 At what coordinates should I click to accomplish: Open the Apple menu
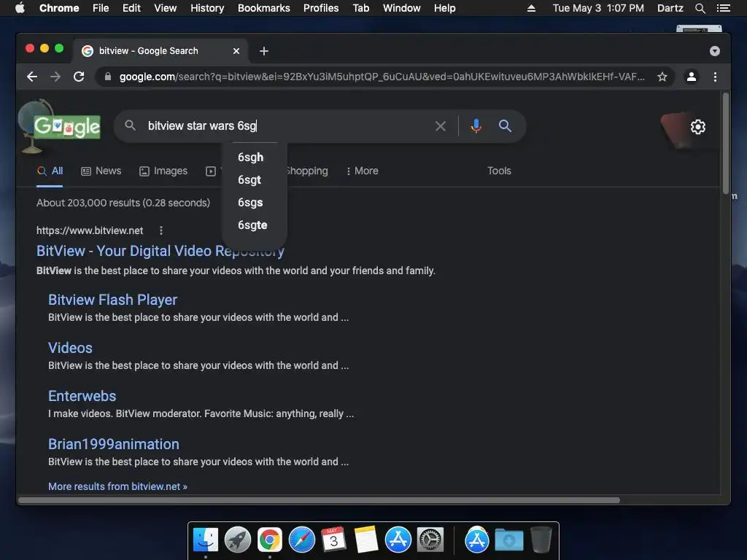click(x=20, y=8)
